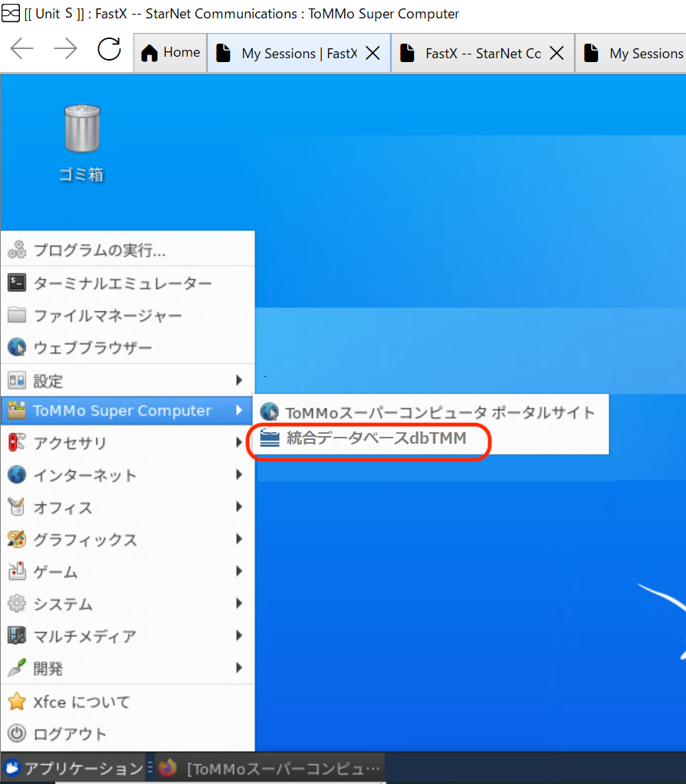The height and width of the screenshot is (784, 686).
Task: Reload the page with the refresh icon
Action: point(109,49)
